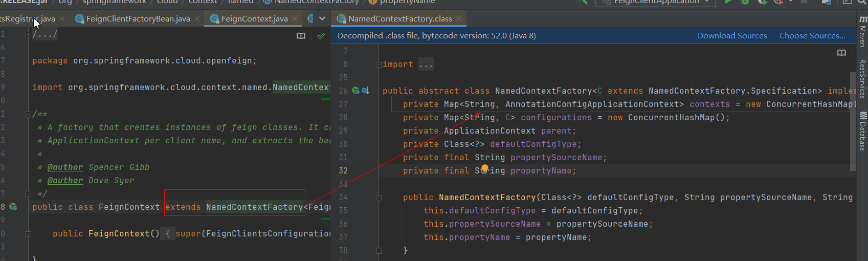Click the 'configurations' field name on line 28
The image size is (868, 261).
click(557, 118)
